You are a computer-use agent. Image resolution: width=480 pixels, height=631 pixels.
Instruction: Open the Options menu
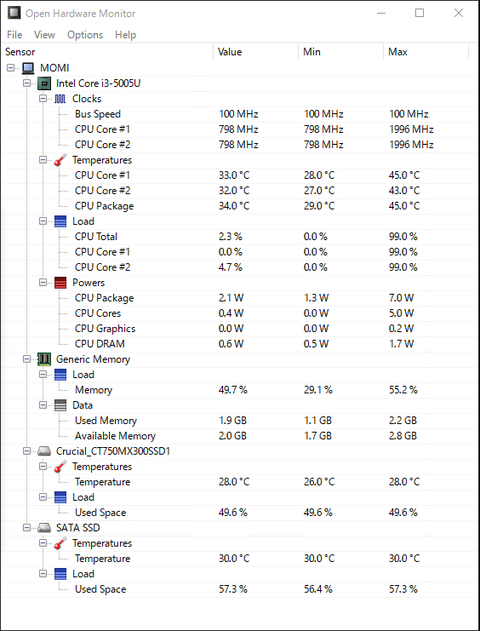click(x=85, y=35)
